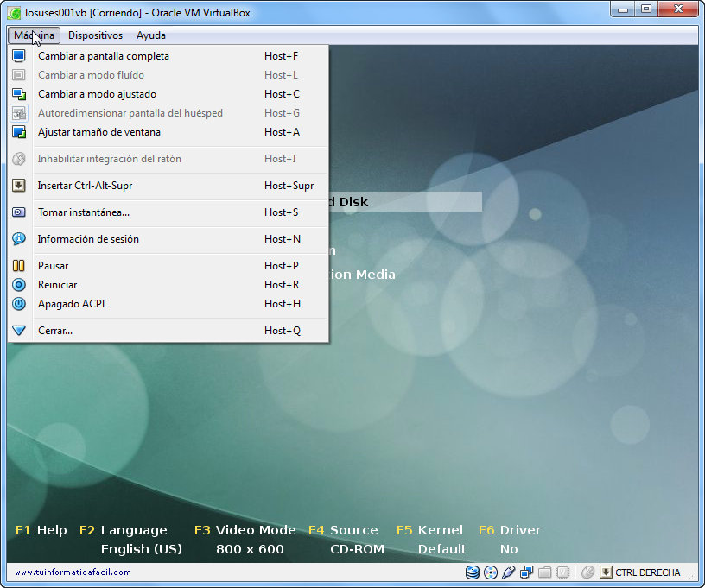Select Autoredimensionar pantalla del huésped entry
The width and height of the screenshot is (705, 588).
tap(168, 113)
